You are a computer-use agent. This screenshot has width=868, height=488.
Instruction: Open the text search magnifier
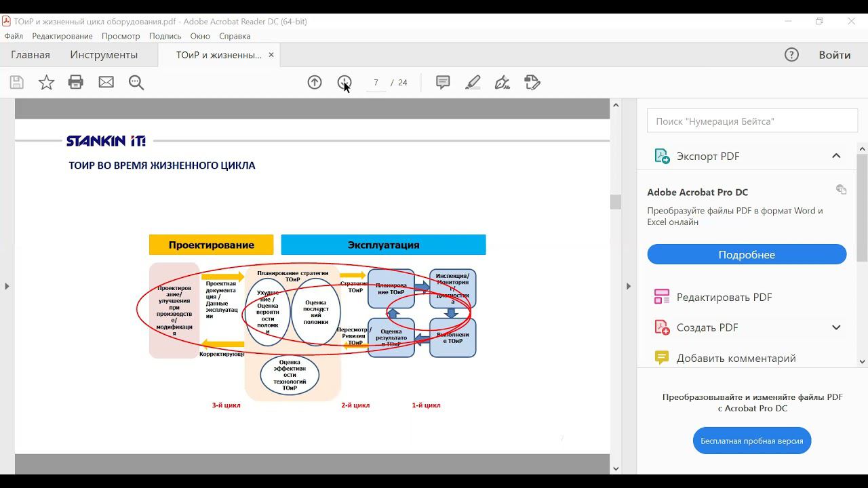136,83
